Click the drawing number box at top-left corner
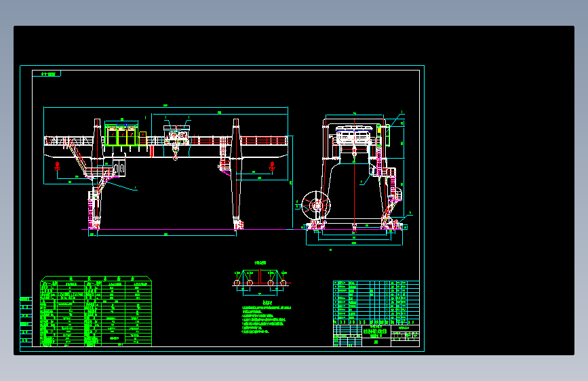This screenshot has width=588, height=381. click(x=47, y=73)
